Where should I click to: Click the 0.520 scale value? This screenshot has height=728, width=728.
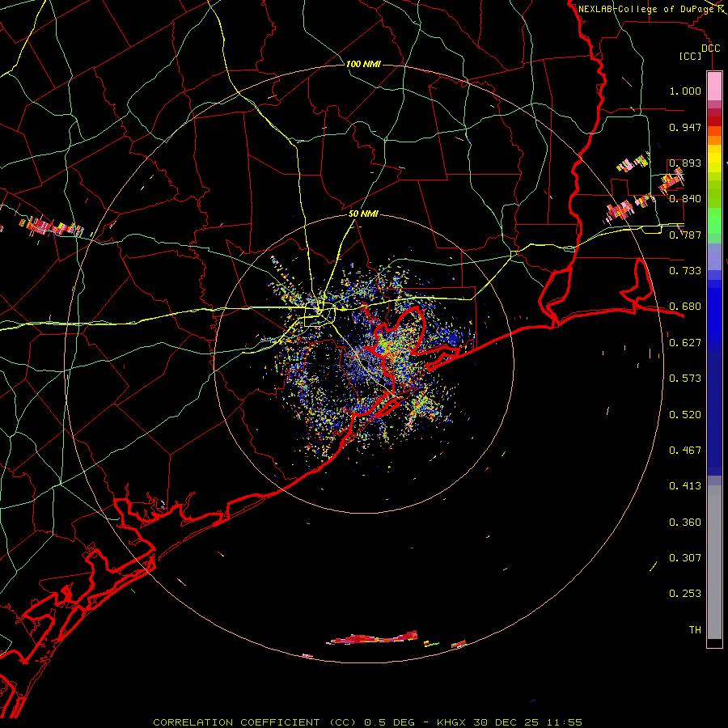coord(685,415)
